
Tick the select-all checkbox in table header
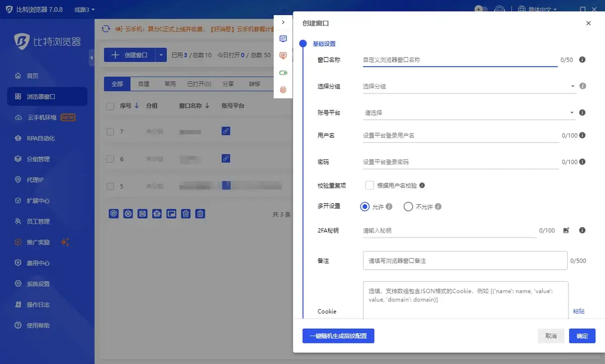click(110, 106)
